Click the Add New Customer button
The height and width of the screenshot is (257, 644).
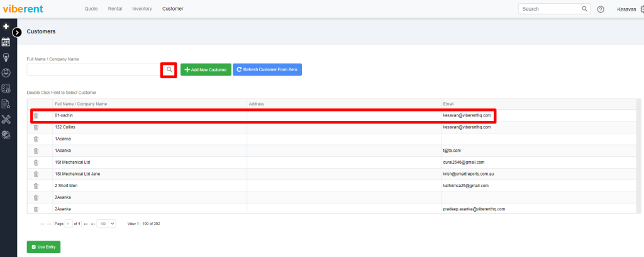click(205, 69)
